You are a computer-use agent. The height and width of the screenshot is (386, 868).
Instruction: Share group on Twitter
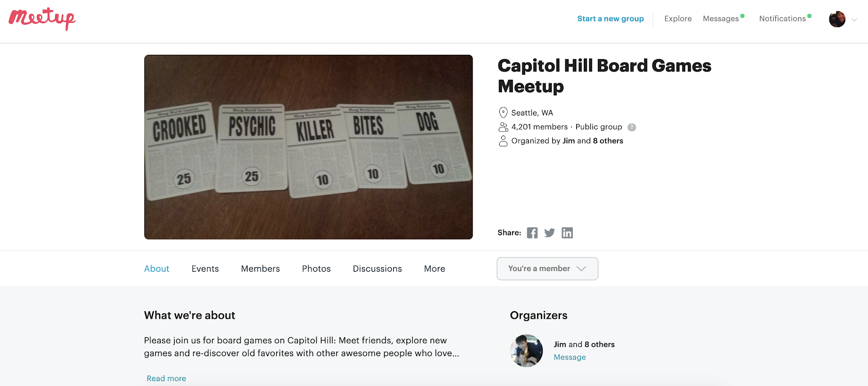tap(550, 233)
